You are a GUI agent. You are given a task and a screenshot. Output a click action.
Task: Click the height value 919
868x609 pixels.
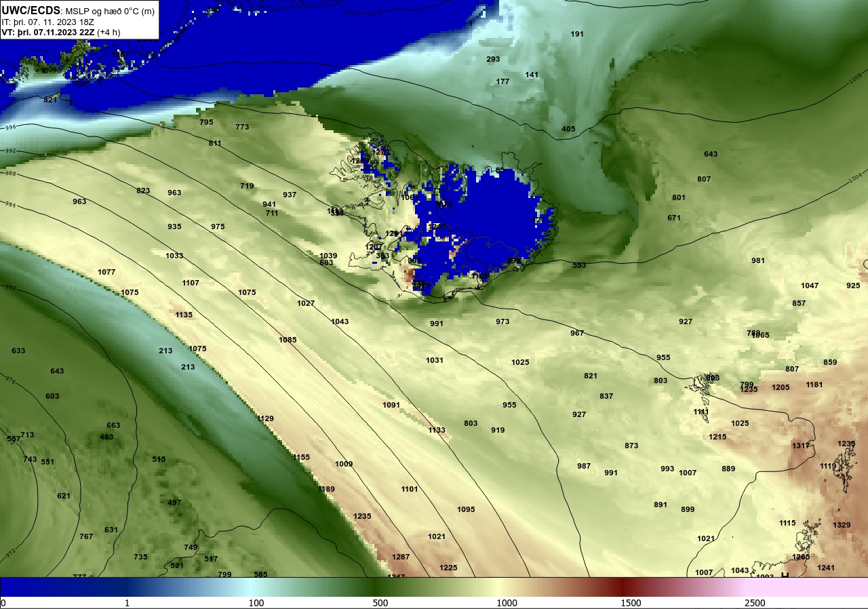498,430
